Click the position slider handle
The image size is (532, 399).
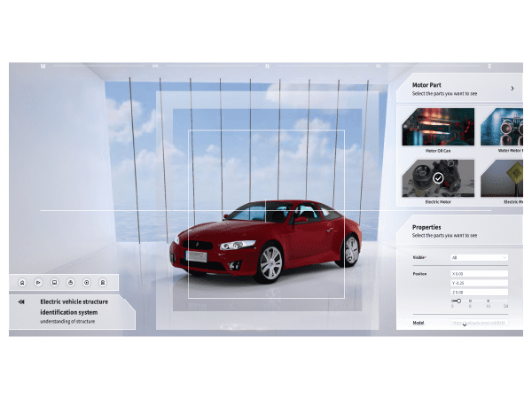pos(458,301)
